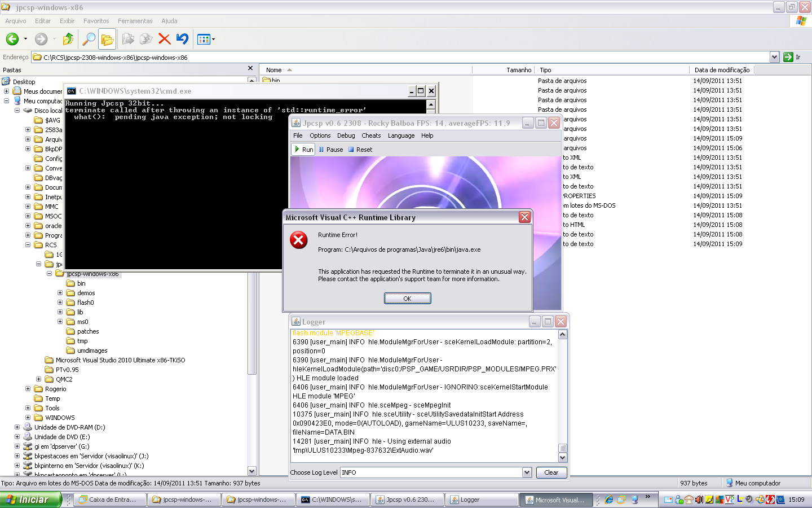Select the patches folder in tree
The height and width of the screenshot is (508, 812).
click(x=88, y=331)
